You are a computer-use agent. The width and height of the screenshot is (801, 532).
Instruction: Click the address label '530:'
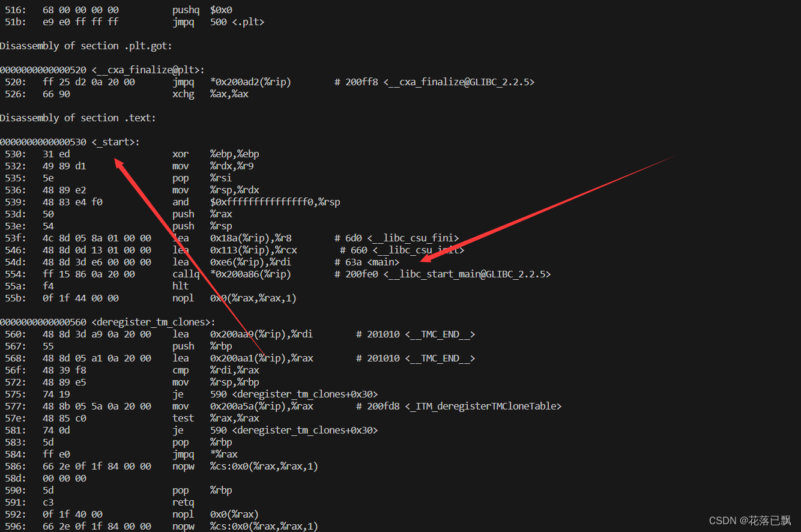(15, 154)
